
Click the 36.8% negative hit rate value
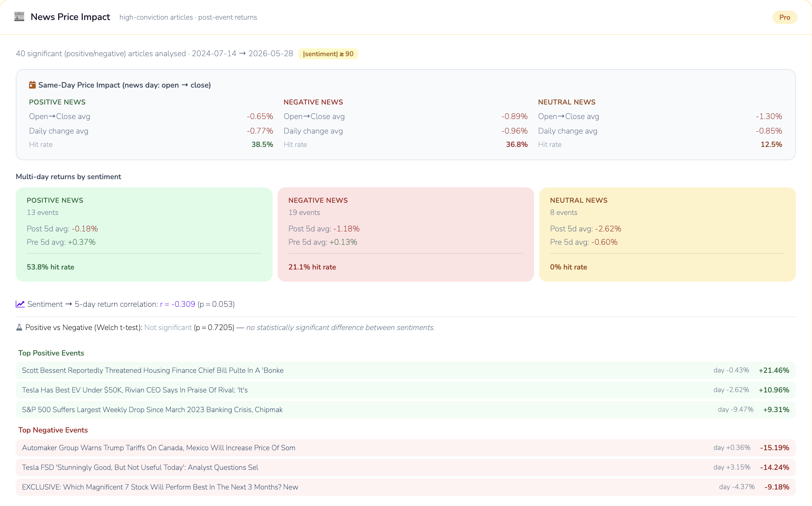coord(517,145)
